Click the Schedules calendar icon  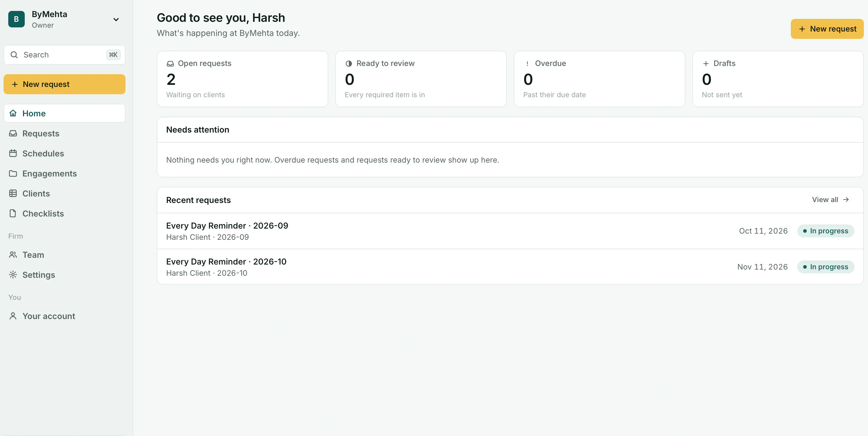click(13, 153)
